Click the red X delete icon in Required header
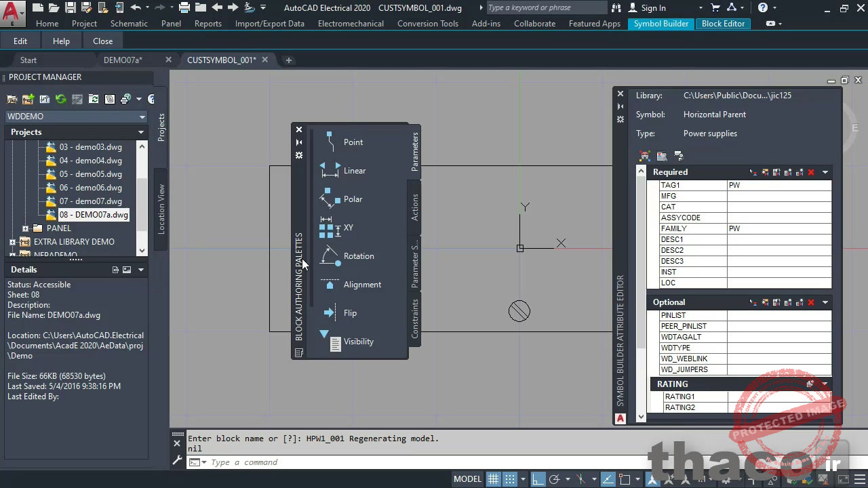The width and height of the screenshot is (868, 488). tap(810, 172)
